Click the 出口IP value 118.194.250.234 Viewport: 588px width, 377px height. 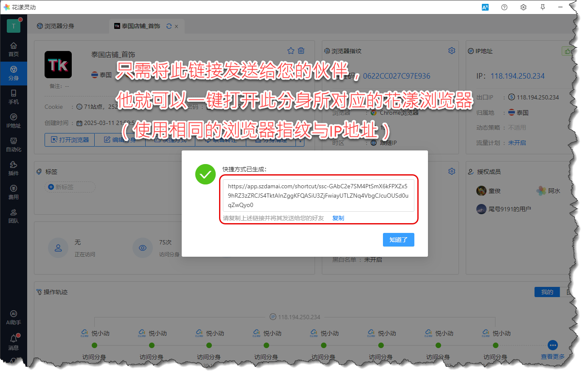[x=537, y=97]
